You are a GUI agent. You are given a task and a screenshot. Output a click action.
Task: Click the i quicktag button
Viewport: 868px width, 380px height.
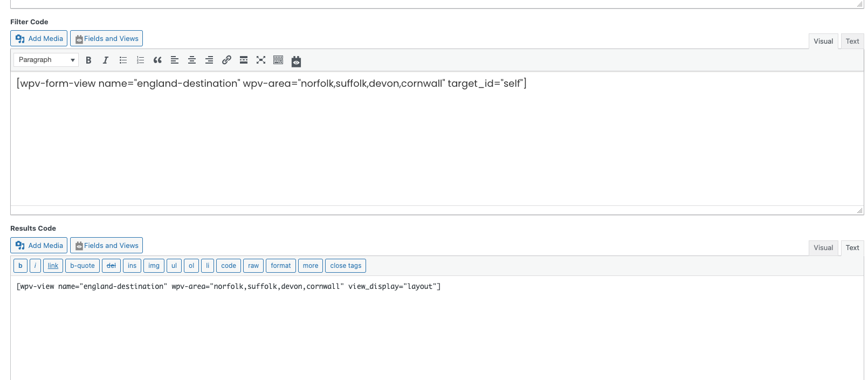click(x=35, y=266)
